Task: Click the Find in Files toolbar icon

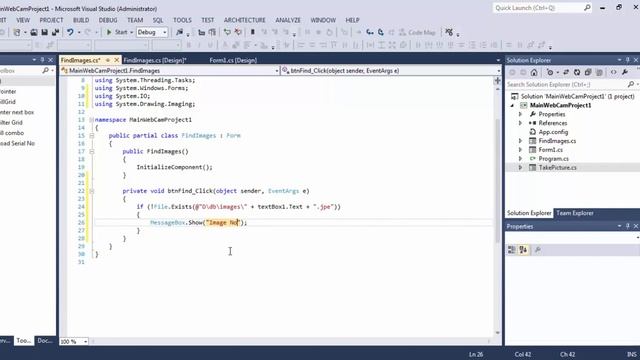Action: 179,32
